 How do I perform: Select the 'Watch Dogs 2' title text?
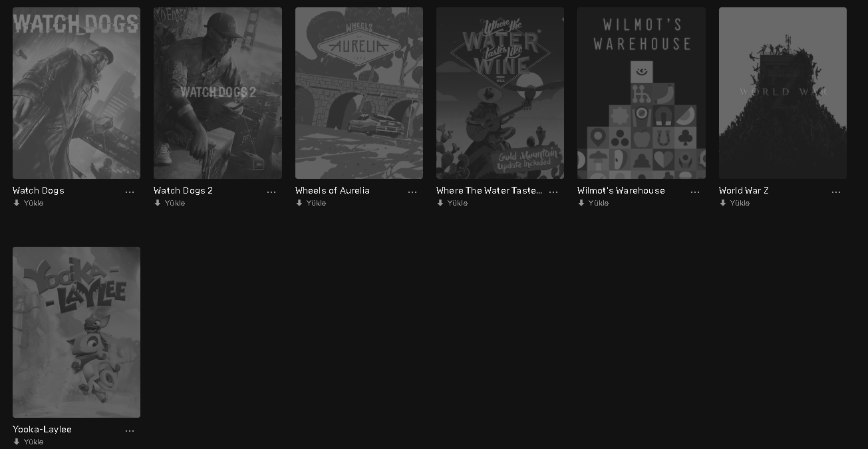184,190
